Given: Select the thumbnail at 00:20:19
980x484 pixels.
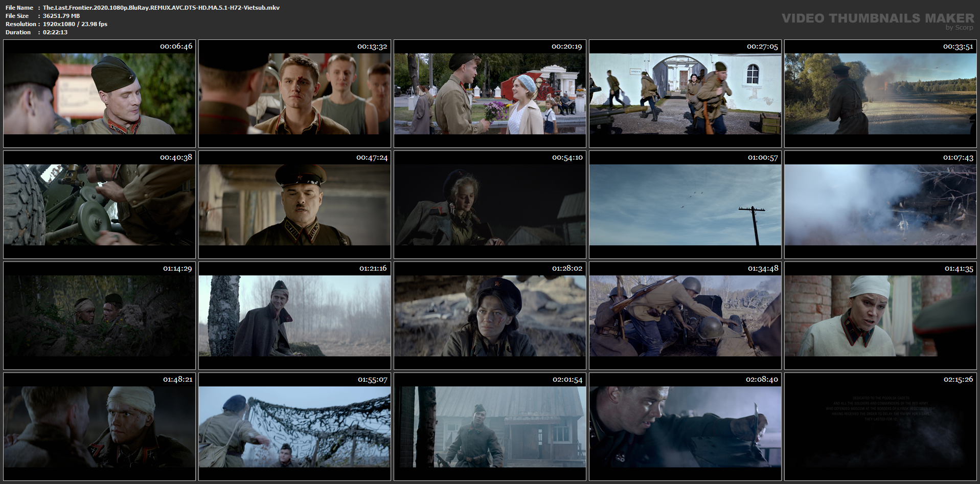Looking at the screenshot, I should coord(490,94).
